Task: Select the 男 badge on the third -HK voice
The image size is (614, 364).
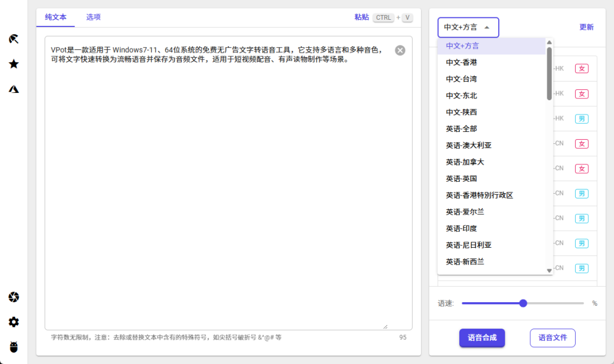Action: coord(582,119)
